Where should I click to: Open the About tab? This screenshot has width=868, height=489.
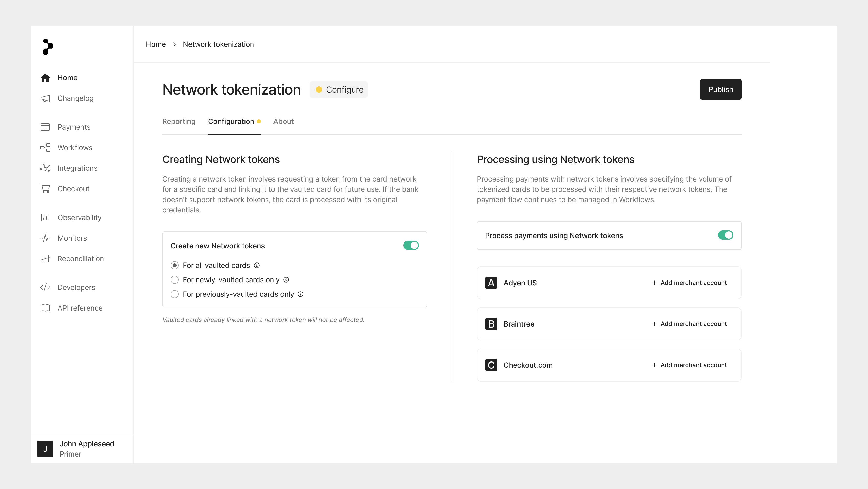(283, 121)
